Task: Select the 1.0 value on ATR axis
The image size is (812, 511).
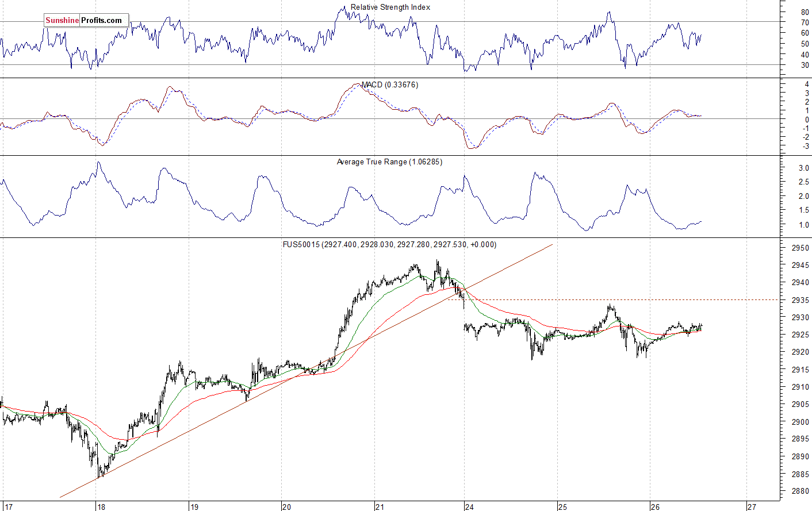Action: click(804, 225)
